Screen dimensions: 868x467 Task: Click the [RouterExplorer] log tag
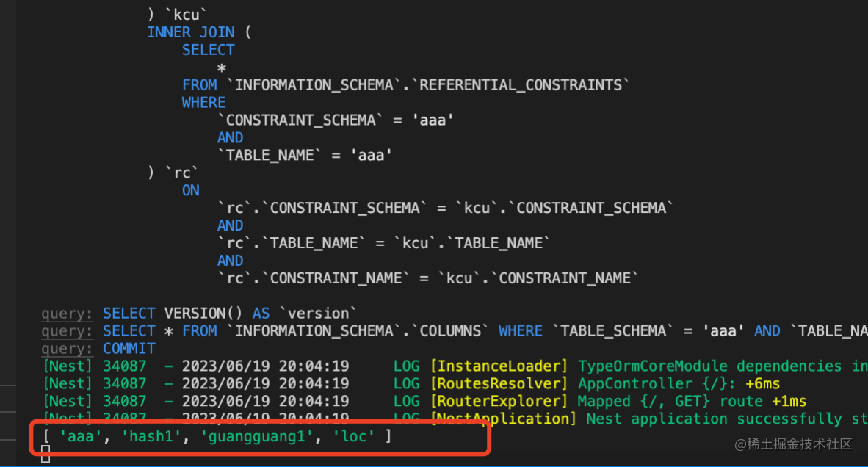click(x=499, y=401)
